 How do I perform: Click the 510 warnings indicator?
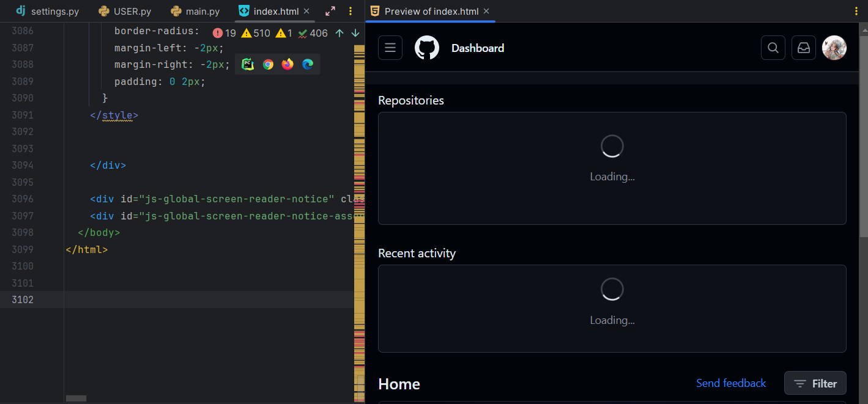click(x=256, y=33)
